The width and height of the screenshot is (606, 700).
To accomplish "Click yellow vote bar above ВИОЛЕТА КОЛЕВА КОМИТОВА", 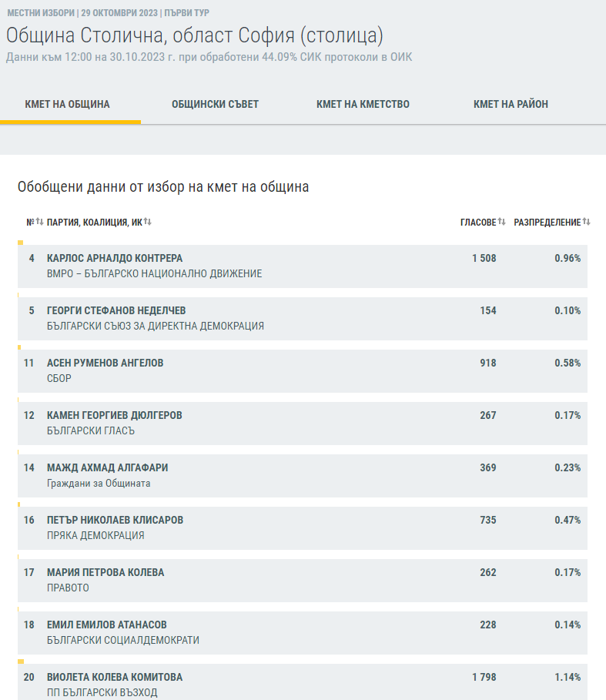I will pyautogui.click(x=21, y=661).
